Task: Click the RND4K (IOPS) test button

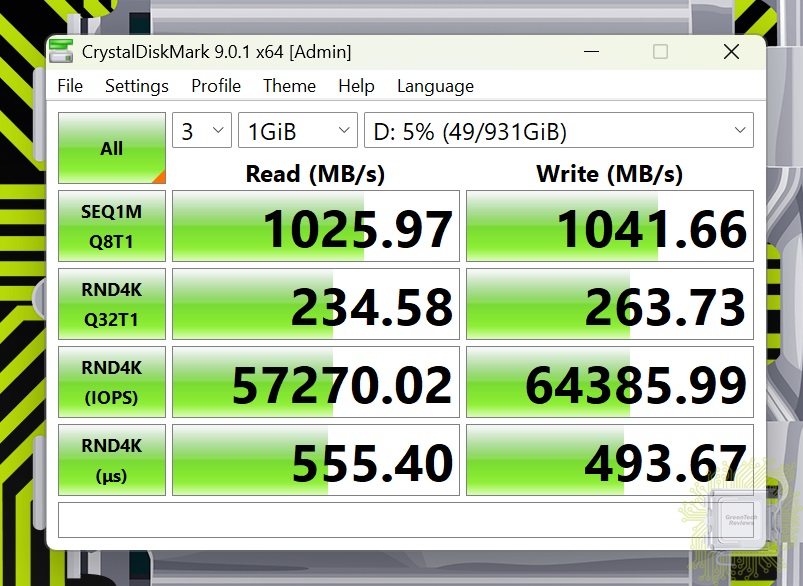Action: (x=112, y=382)
